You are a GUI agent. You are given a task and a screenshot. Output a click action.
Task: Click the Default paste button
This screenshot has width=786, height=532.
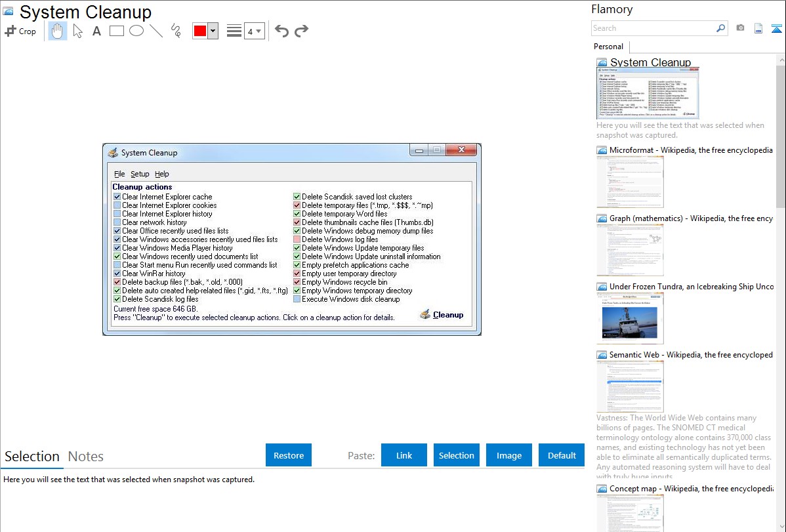[562, 455]
